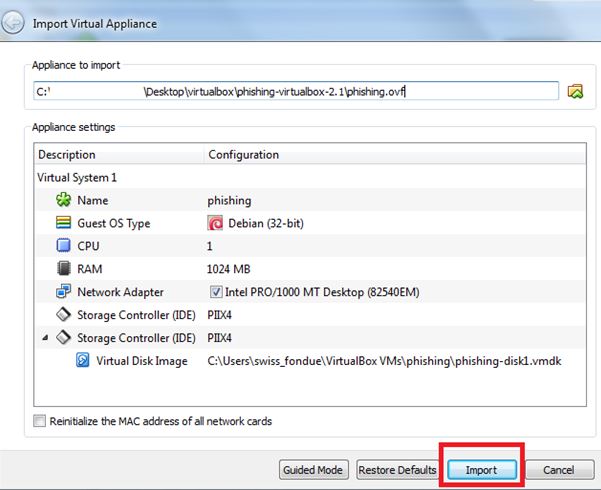Select the 'Network Adapter' label
Viewport: 601px width, 490px height.
point(120,292)
